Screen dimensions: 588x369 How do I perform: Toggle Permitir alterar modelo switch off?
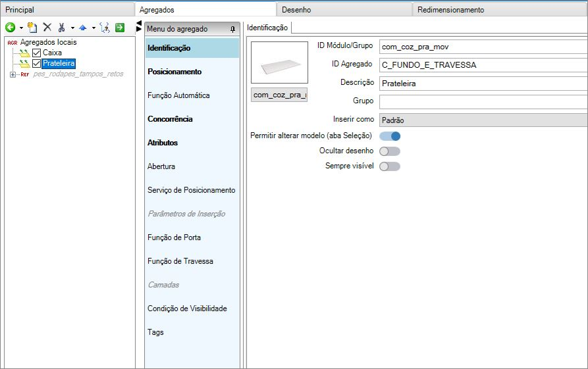tap(390, 136)
